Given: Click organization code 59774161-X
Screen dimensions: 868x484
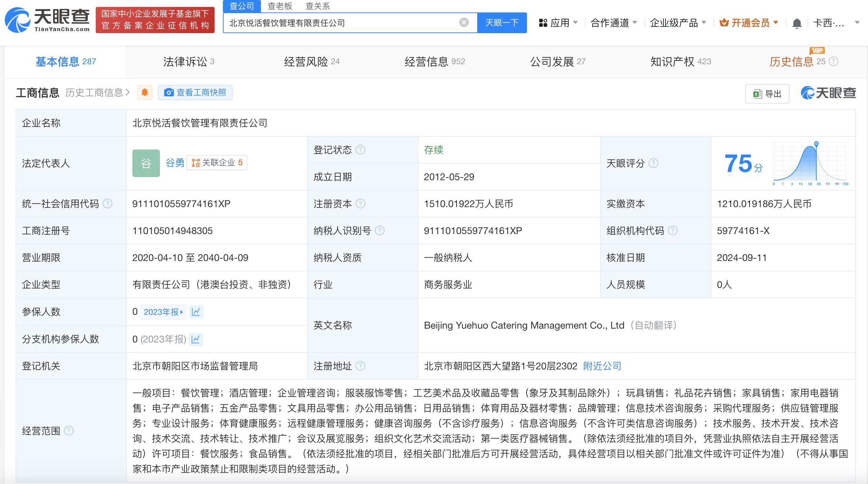Looking at the screenshot, I should [743, 231].
